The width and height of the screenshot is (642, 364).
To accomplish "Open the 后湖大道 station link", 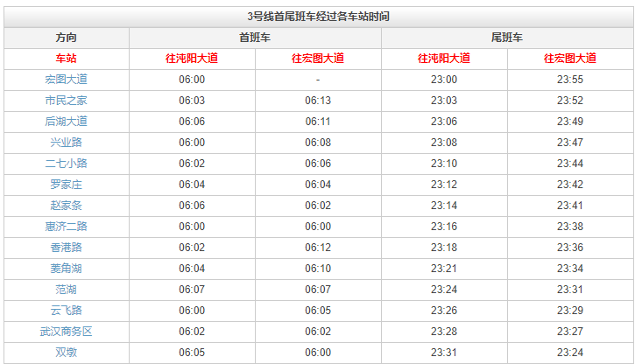I will [66, 122].
